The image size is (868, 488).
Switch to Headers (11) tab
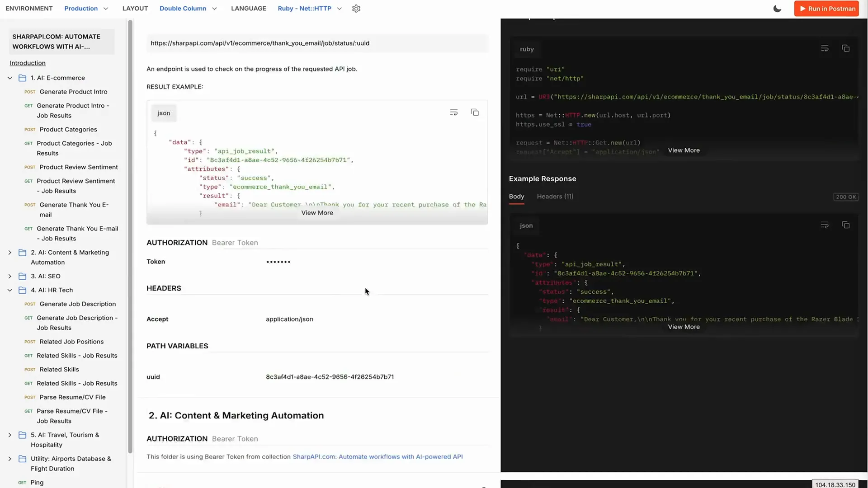click(556, 196)
